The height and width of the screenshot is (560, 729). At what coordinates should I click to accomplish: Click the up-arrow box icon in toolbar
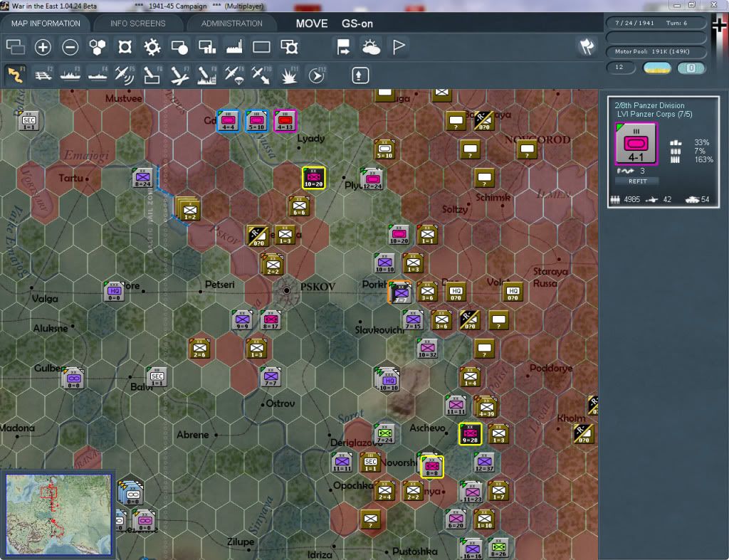[x=360, y=75]
